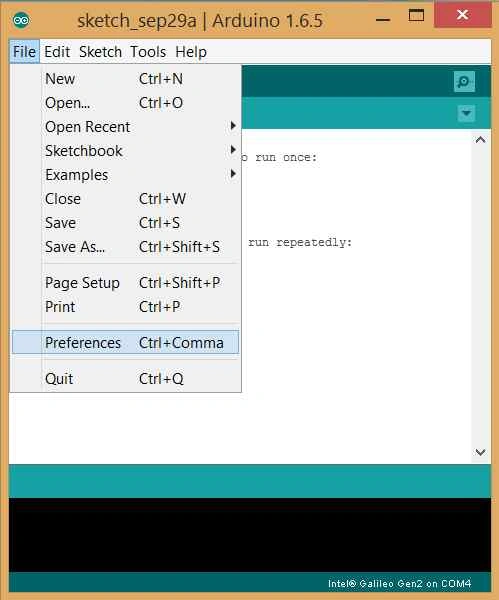This screenshot has width=499, height=600.
Task: Click the Intel Galileo Gen2 status text
Action: [400, 584]
